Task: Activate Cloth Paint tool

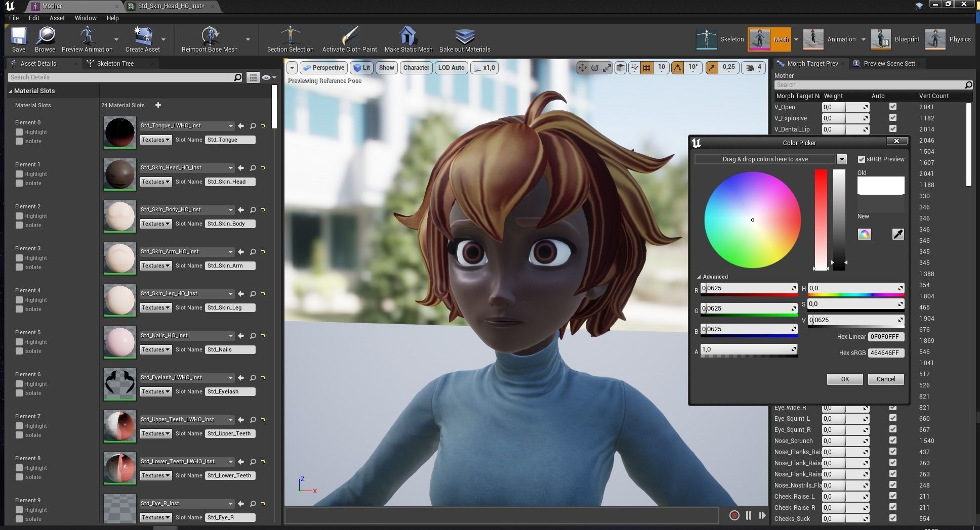Action: coord(349,39)
